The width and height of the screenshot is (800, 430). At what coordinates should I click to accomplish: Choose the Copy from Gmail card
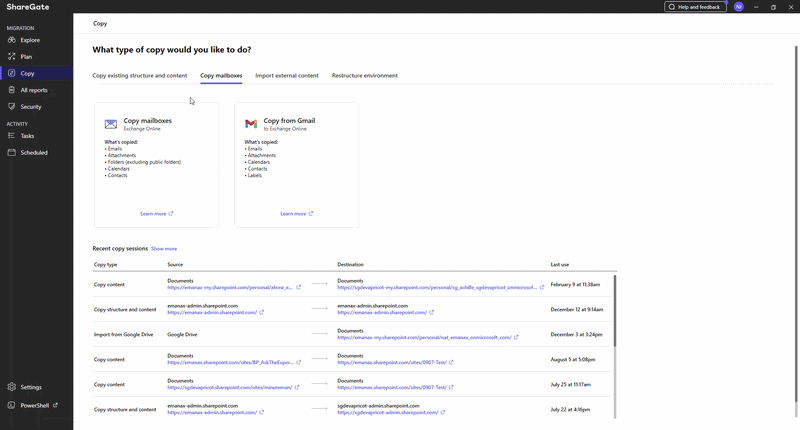296,165
